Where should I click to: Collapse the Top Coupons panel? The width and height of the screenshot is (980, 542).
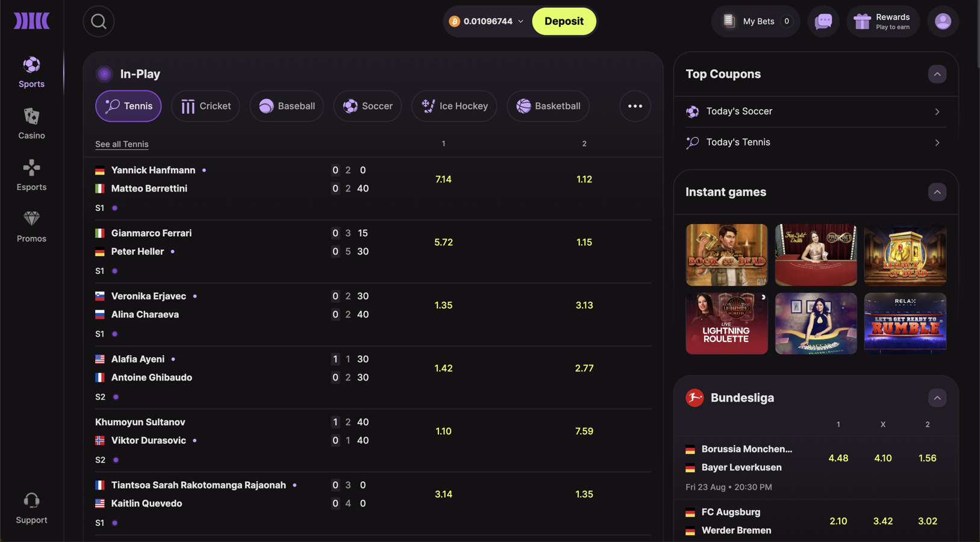937,74
